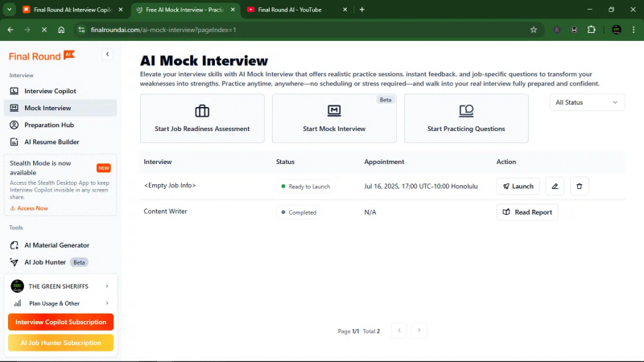
Task: Go to Preparation Hub in sidebar
Action: 48,125
